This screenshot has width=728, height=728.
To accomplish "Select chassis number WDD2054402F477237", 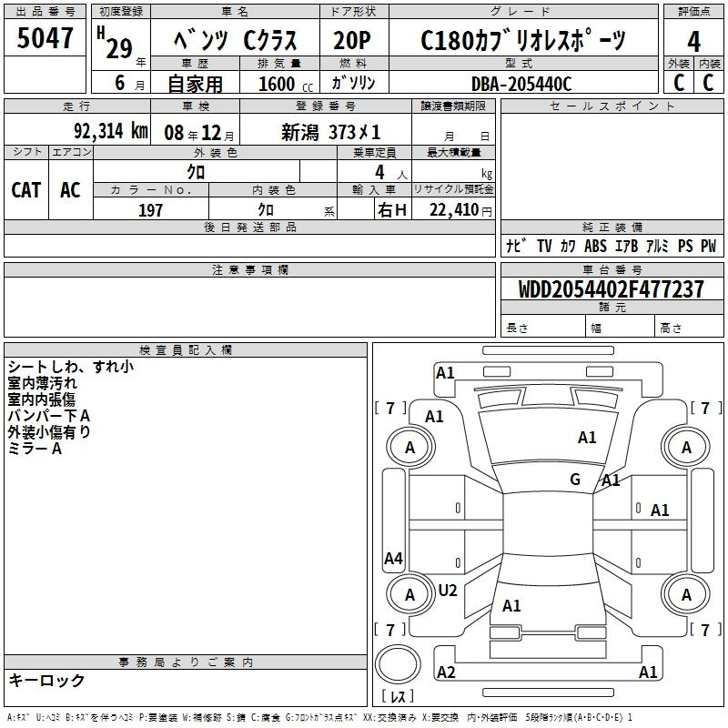I will pyautogui.click(x=611, y=289).
